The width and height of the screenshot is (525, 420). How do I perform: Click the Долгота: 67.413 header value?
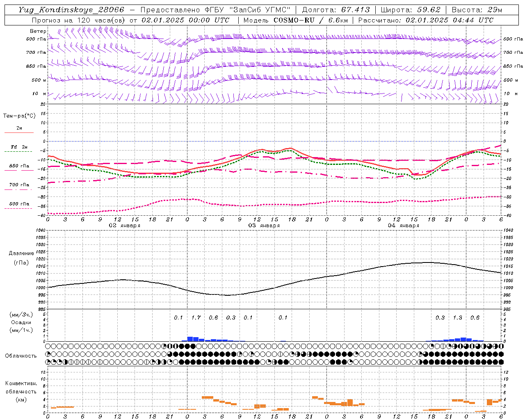pos(336,10)
